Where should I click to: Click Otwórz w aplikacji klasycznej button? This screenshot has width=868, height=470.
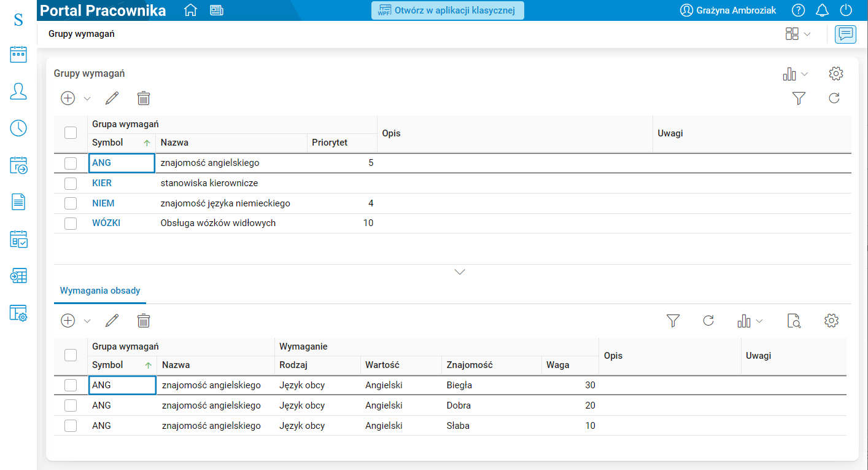[448, 10]
